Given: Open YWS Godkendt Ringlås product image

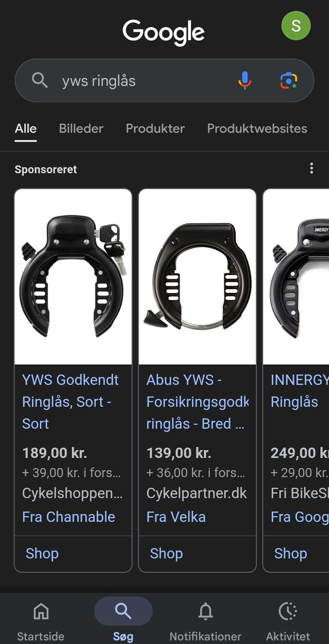Looking at the screenshot, I should 73,277.
